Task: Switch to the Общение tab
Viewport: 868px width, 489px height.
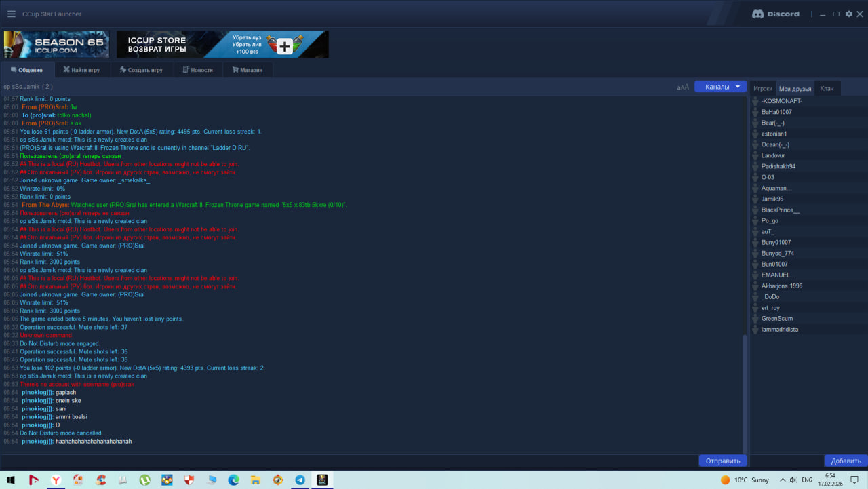Action: pos(27,70)
